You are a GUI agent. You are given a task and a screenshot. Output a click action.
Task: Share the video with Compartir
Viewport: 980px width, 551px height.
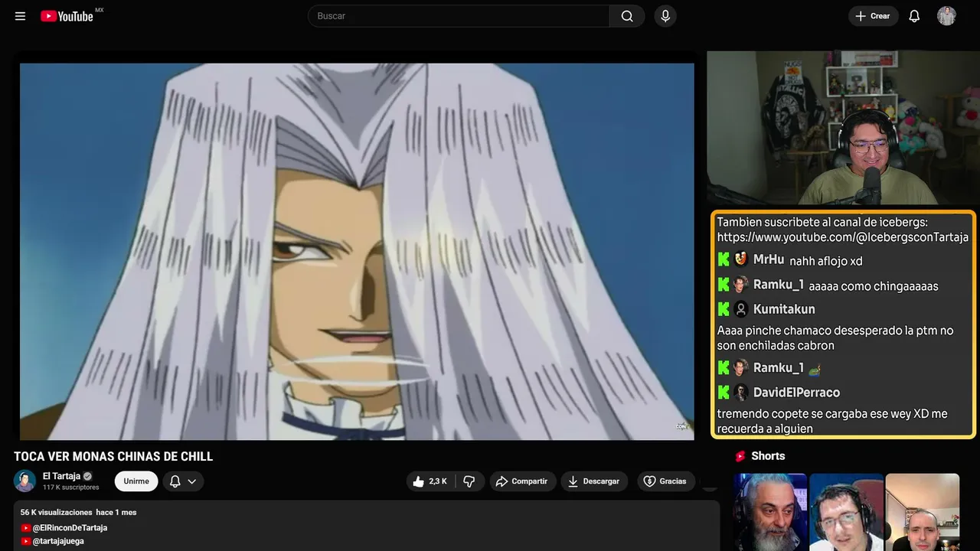[523, 481]
